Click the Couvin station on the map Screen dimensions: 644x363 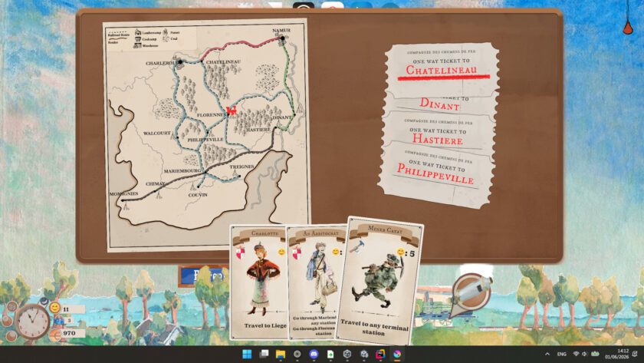click(199, 186)
